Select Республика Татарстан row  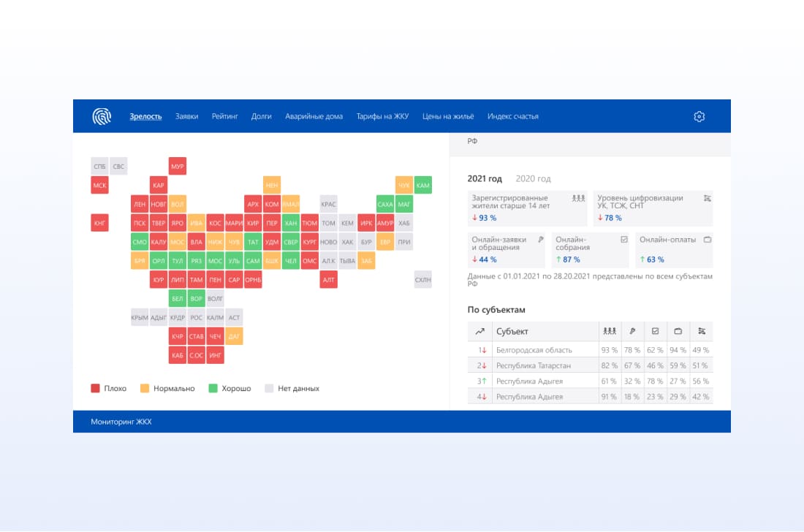click(x=590, y=365)
